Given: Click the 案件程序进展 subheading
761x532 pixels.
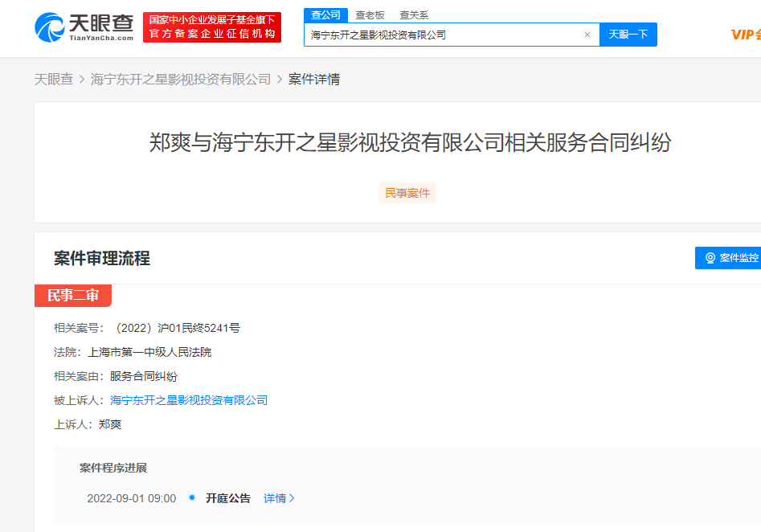Looking at the screenshot, I should coord(113,468).
